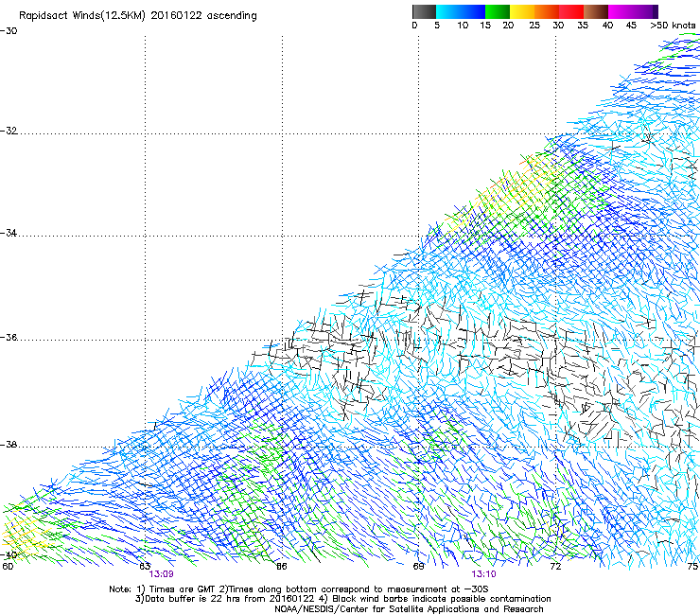The width and height of the screenshot is (700, 615).
Task: Click the cyan-to-blue 5-15 knots legend band
Action: [x=461, y=11]
